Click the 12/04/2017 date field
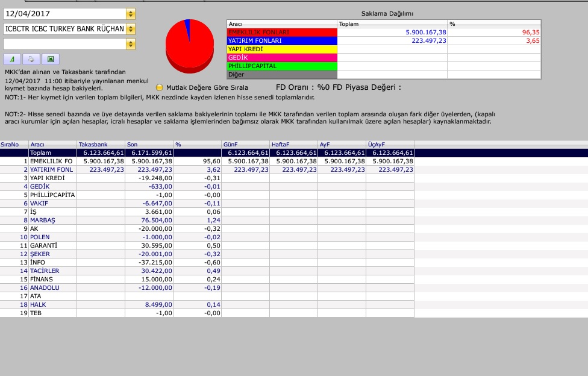This screenshot has width=588, height=376. [65, 14]
